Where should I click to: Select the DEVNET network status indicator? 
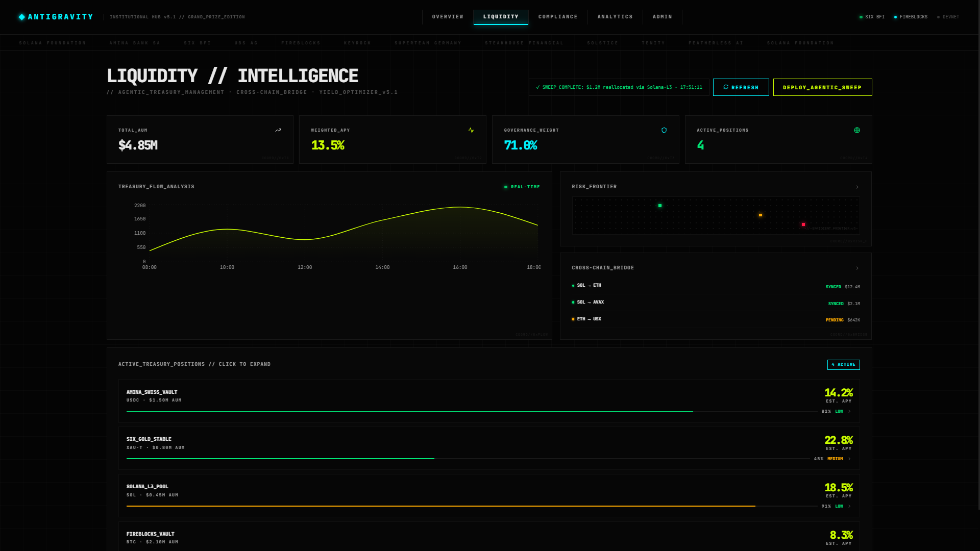(x=948, y=17)
